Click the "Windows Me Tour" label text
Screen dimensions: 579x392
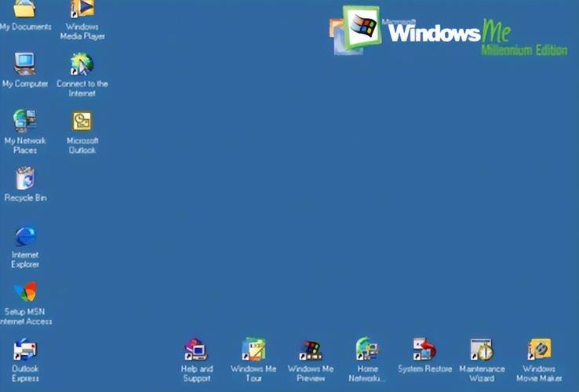click(x=253, y=373)
